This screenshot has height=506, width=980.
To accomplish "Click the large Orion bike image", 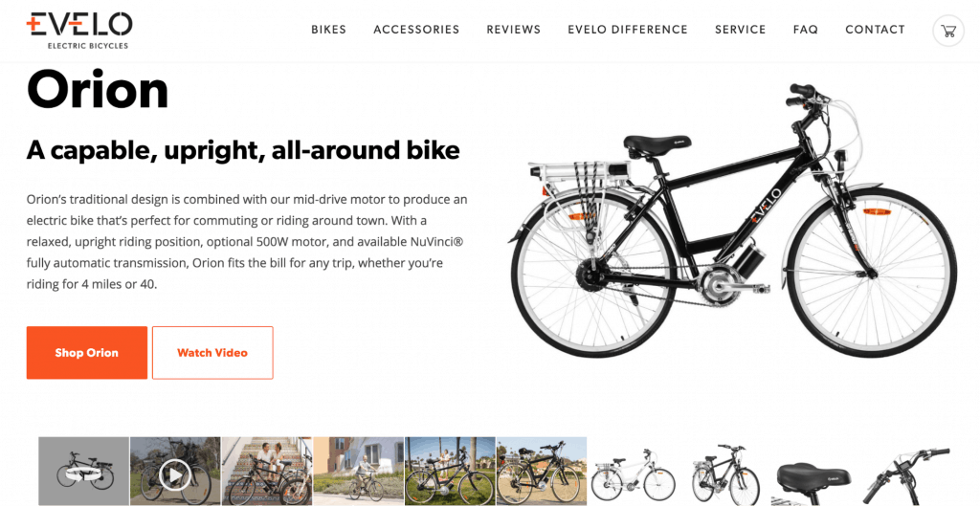I will pyautogui.click(x=732, y=220).
